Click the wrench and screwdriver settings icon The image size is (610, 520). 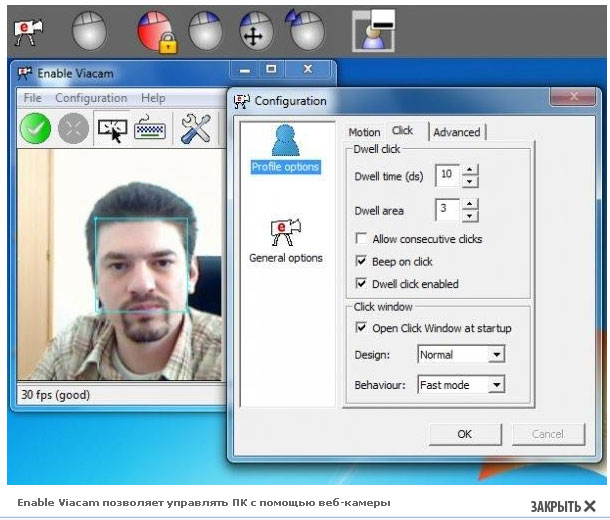(x=196, y=128)
